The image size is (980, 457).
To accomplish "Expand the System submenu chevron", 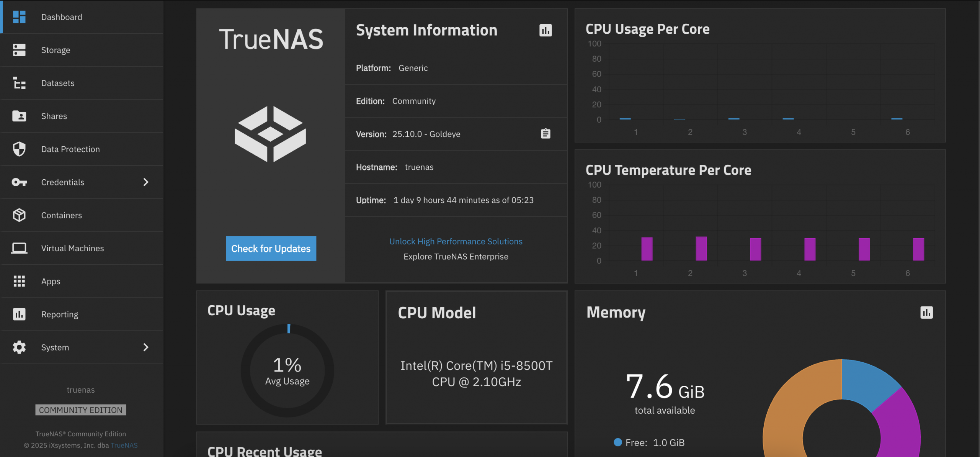I will pos(145,347).
